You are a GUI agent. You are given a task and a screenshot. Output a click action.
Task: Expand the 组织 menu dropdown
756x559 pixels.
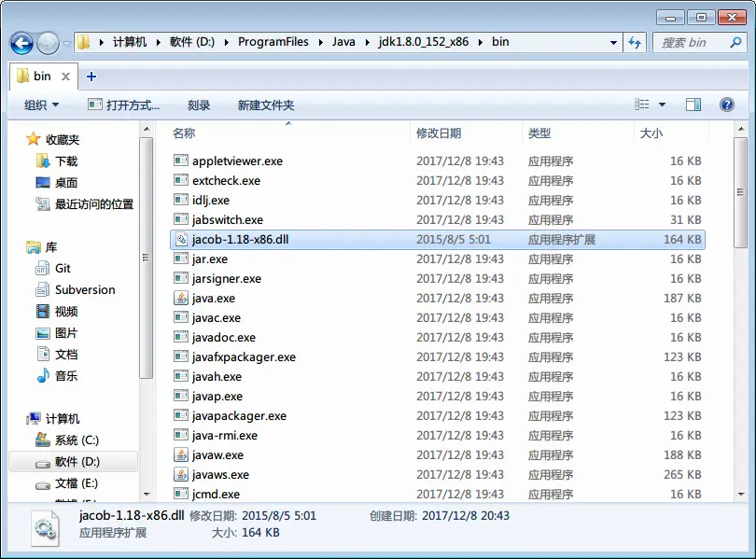pos(55,105)
